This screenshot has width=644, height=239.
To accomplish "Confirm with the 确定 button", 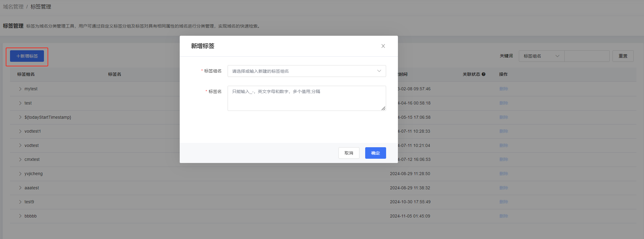I will pyautogui.click(x=375, y=153).
